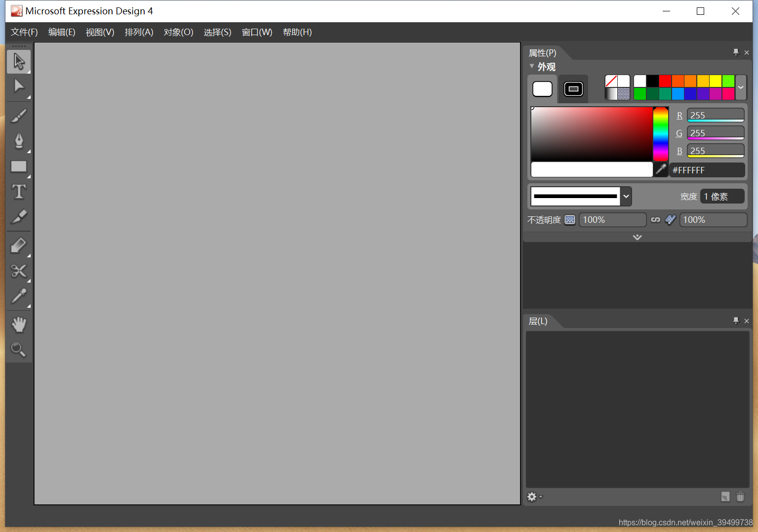The width and height of the screenshot is (758, 532).
Task: Click the B value field
Action: pos(716,151)
